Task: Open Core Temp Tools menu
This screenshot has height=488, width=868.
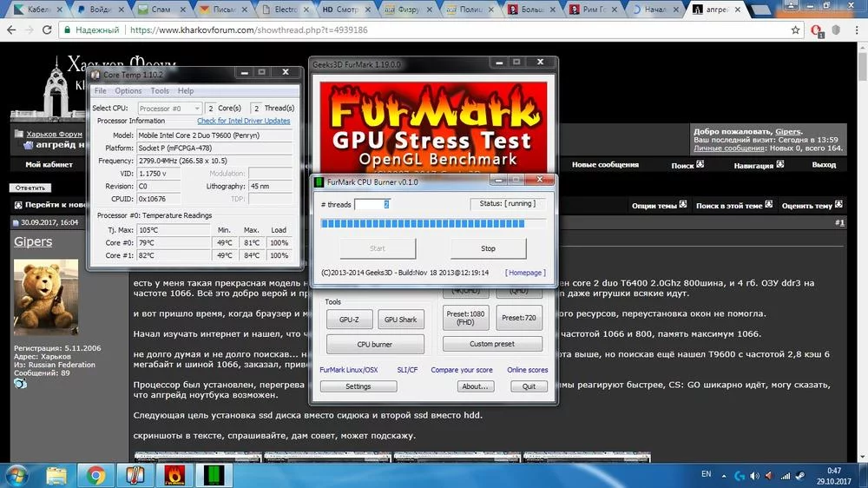Action: 160,91
